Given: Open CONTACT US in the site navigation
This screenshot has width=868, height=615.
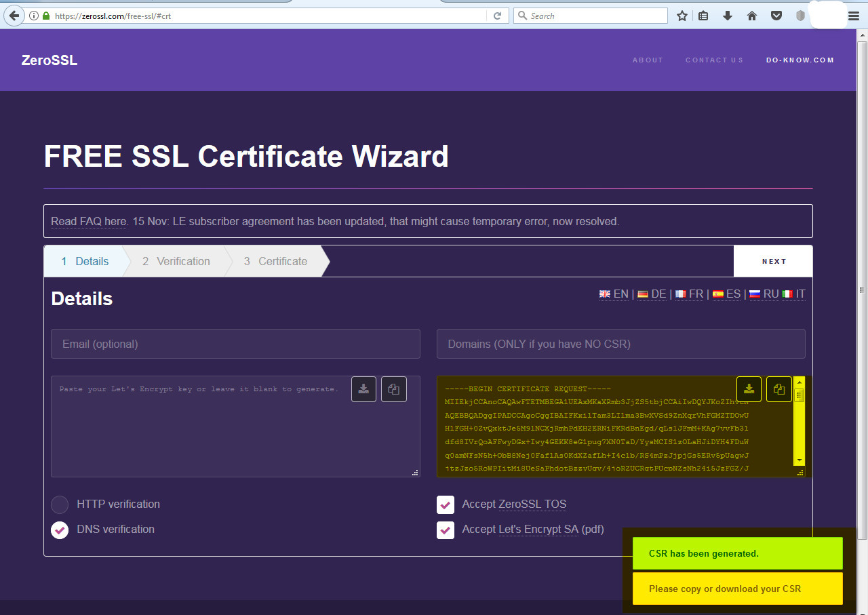Looking at the screenshot, I should coord(714,60).
